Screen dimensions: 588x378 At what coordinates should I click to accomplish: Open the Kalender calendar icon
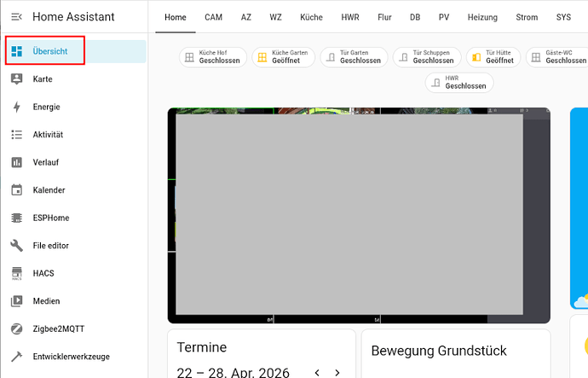pos(16,190)
